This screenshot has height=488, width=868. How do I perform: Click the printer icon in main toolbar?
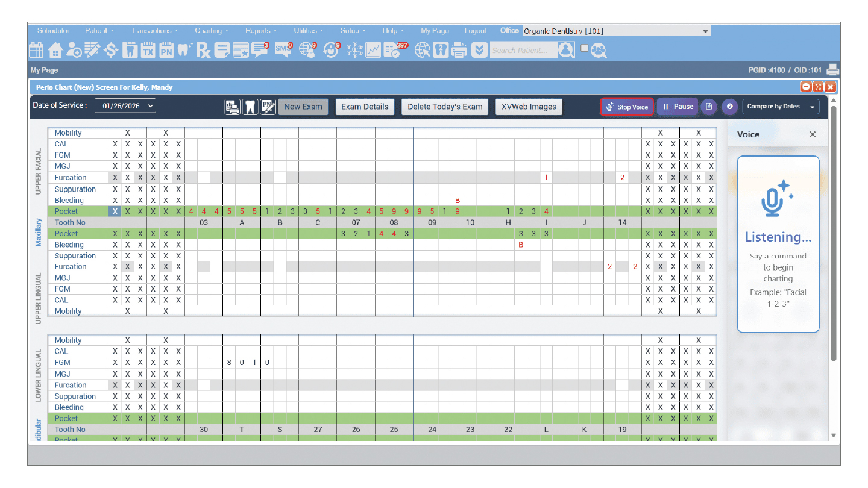(x=459, y=50)
